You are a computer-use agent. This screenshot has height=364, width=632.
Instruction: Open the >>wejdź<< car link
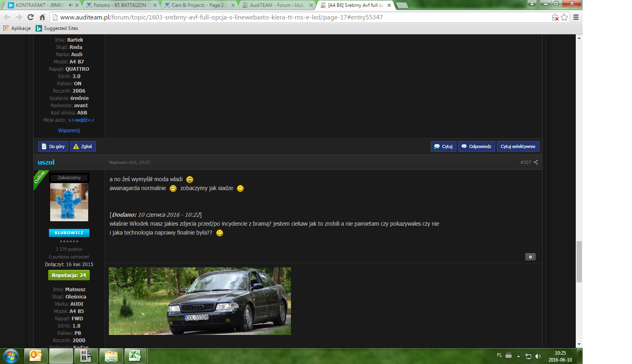click(81, 120)
